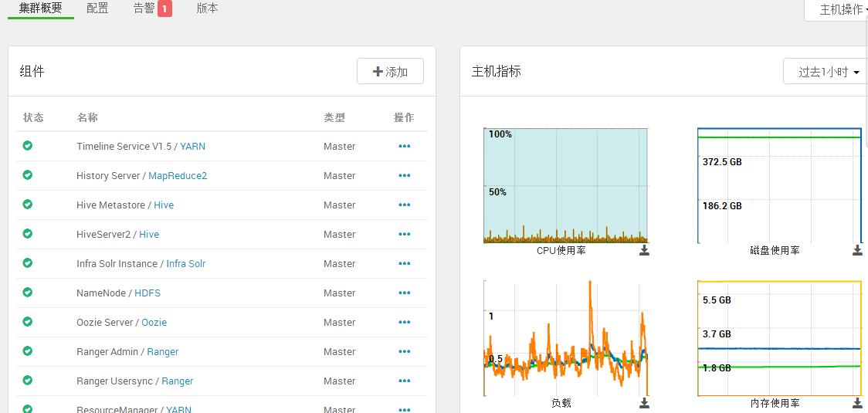This screenshot has width=868, height=413.
Task: Click the 状态 column header
Action: coord(33,117)
